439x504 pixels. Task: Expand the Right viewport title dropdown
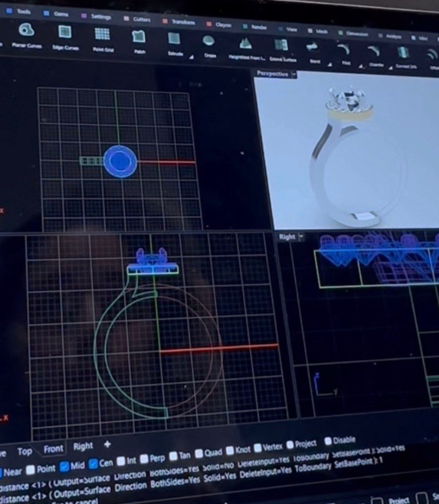tap(301, 237)
